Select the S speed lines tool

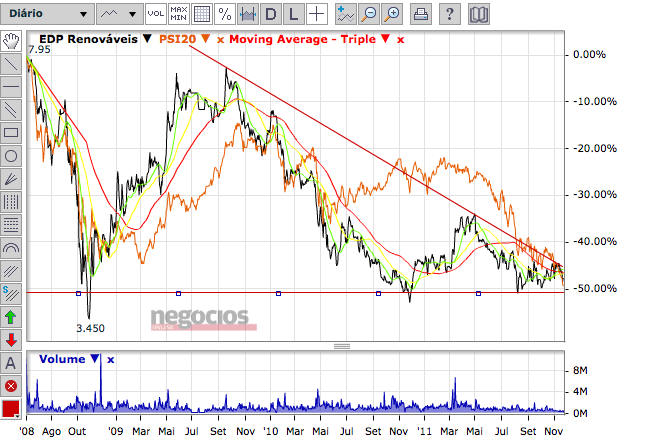click(x=11, y=294)
